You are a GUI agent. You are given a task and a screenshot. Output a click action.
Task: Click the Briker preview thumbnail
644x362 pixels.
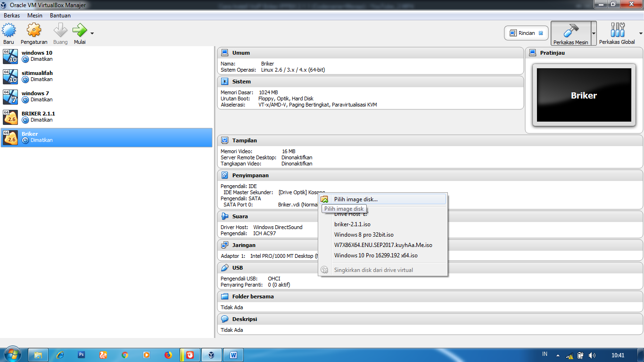[x=584, y=95]
